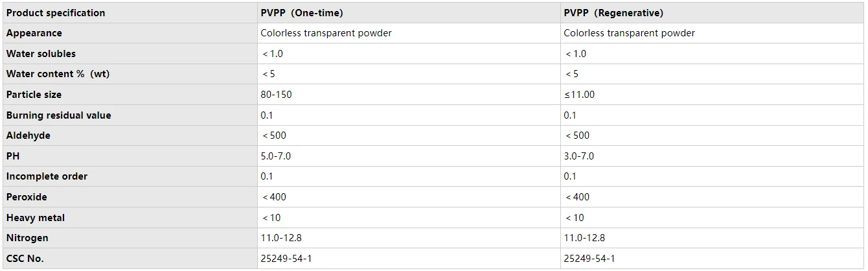
Task: Select the 80-150 particle size value
Action: [x=276, y=95]
